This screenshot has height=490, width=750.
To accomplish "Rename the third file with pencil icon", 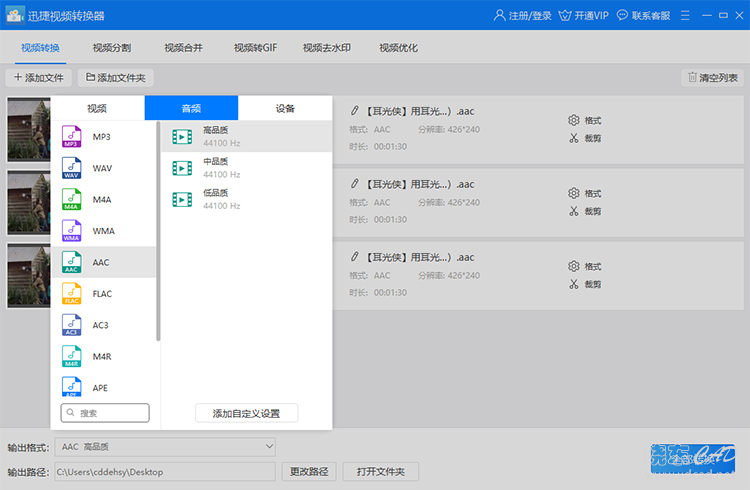I will (x=354, y=257).
